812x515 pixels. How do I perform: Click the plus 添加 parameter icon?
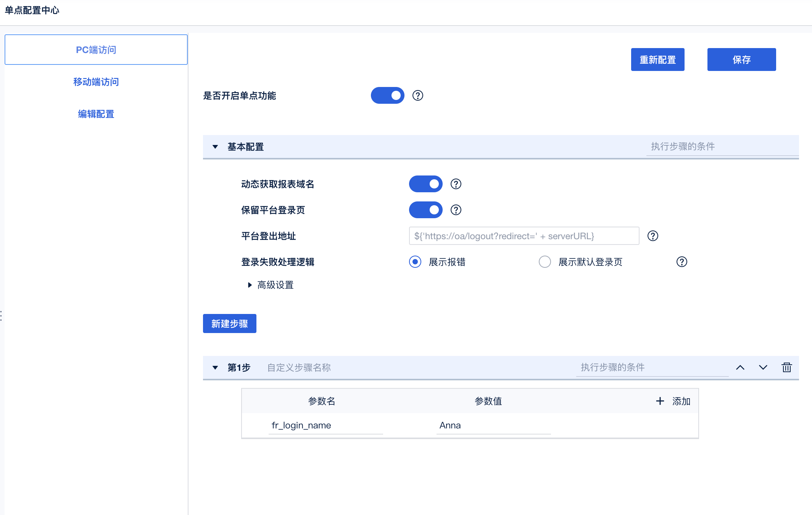tap(660, 401)
